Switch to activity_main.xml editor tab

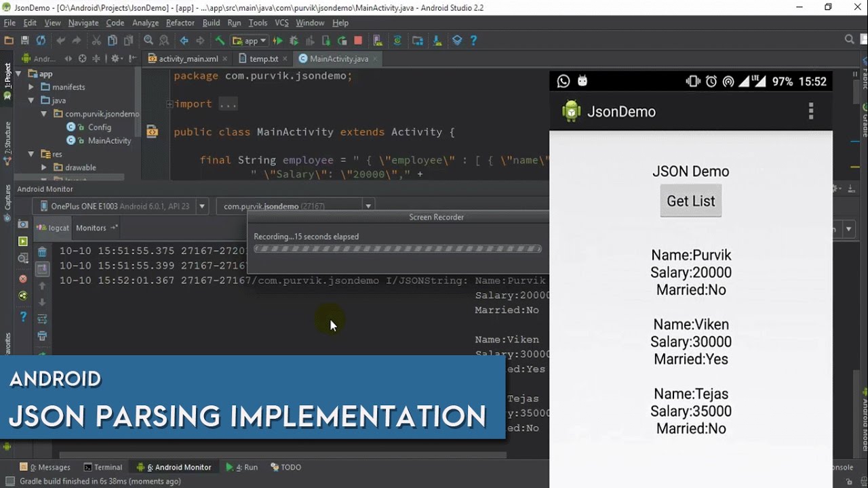(x=189, y=59)
